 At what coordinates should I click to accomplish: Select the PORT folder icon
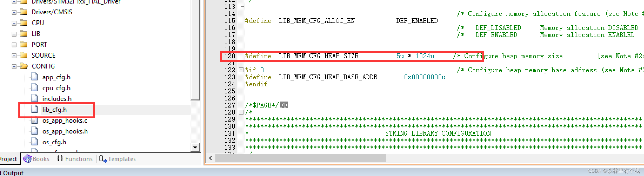24,44
